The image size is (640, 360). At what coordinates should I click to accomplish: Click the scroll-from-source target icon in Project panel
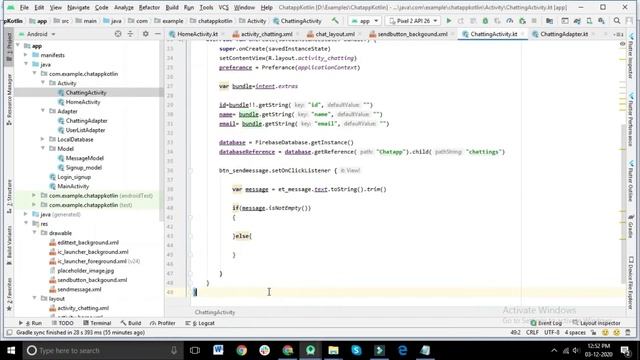tap(118, 34)
